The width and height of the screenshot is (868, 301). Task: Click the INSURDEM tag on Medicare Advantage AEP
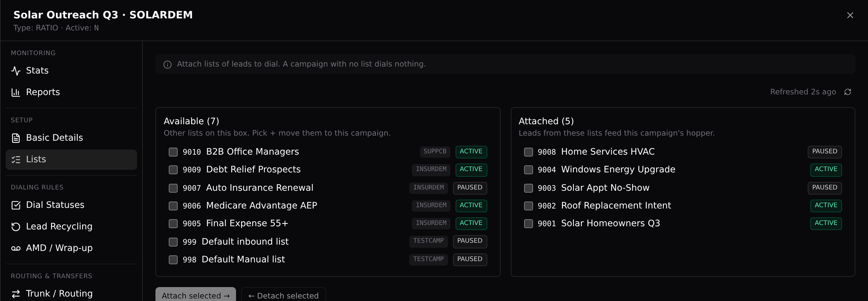pos(431,205)
